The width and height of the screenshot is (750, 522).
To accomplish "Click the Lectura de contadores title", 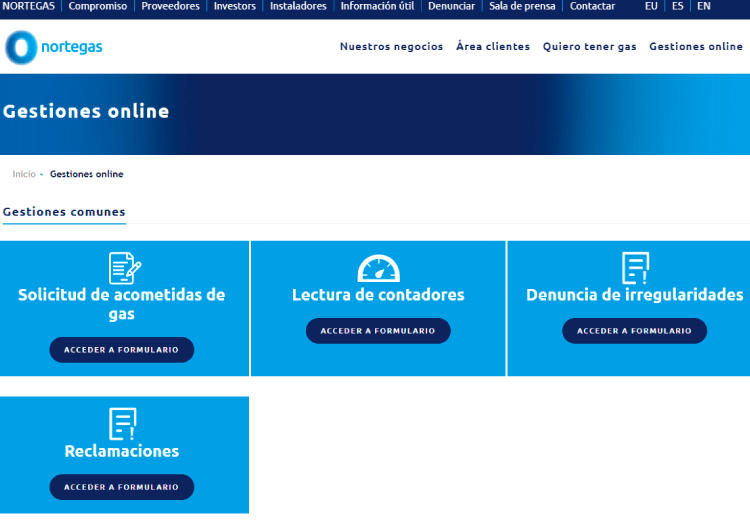I will (x=378, y=295).
